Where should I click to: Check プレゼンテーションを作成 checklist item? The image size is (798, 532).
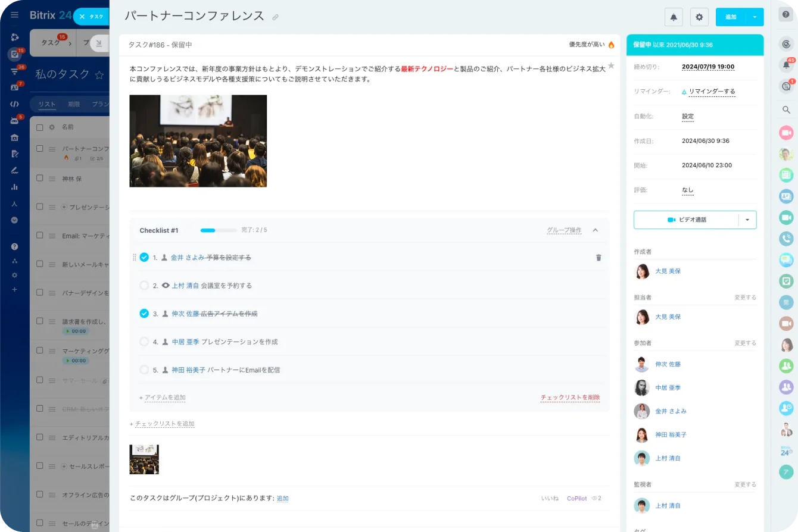click(144, 342)
